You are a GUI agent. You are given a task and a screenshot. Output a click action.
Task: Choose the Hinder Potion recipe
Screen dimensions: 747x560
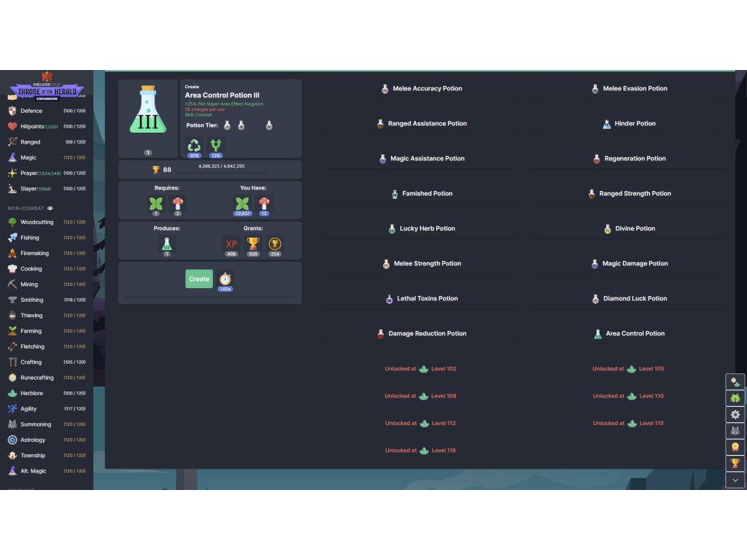pos(629,123)
